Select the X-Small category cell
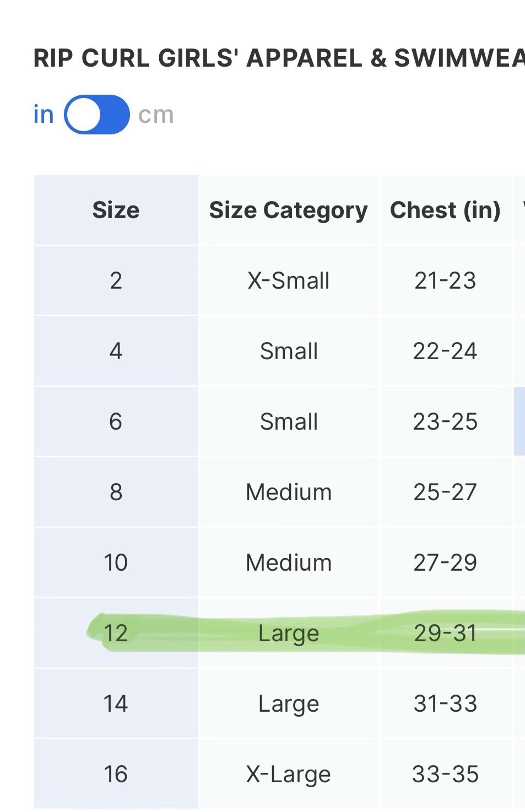The image size is (525, 812). (x=288, y=280)
